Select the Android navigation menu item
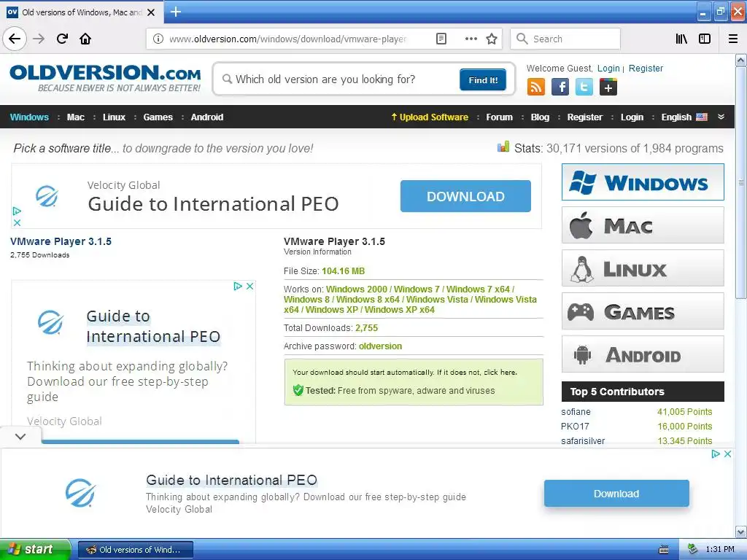 [206, 117]
